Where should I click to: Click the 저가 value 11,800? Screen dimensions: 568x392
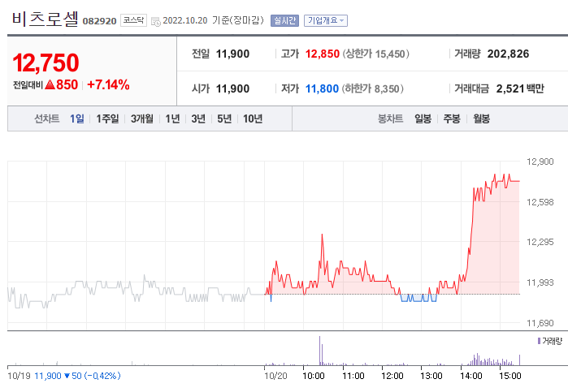pyautogui.click(x=322, y=88)
